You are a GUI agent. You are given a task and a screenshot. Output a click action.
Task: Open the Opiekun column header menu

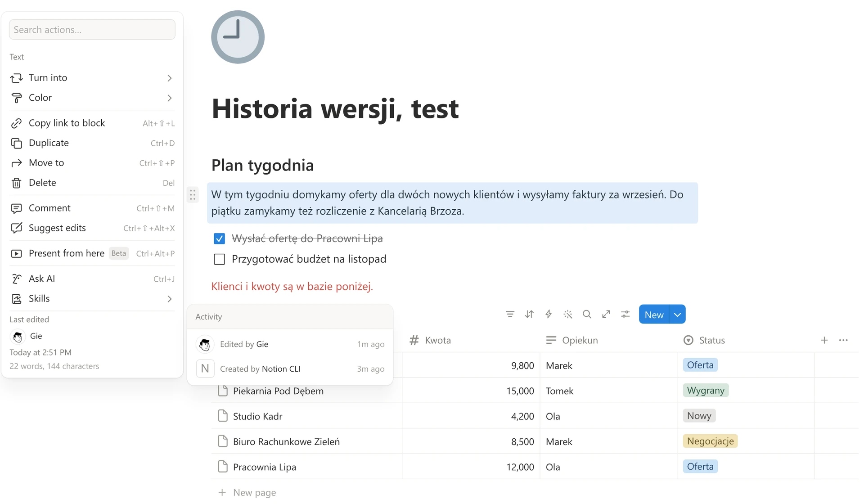click(608, 340)
